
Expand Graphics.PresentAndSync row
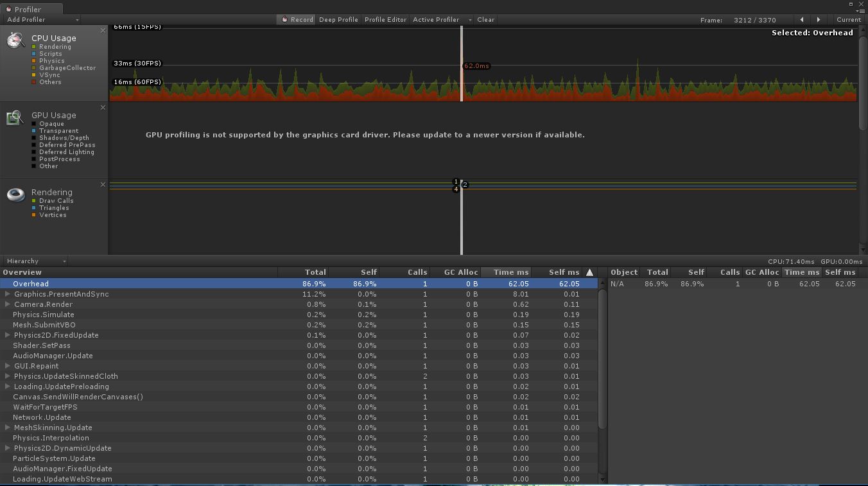click(8, 294)
